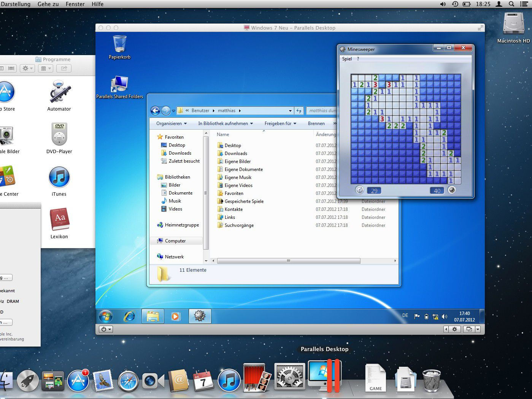Viewport: 532px width, 399px height.
Task: Open the Papierkorb on the Windows desktop
Action: coord(119,47)
